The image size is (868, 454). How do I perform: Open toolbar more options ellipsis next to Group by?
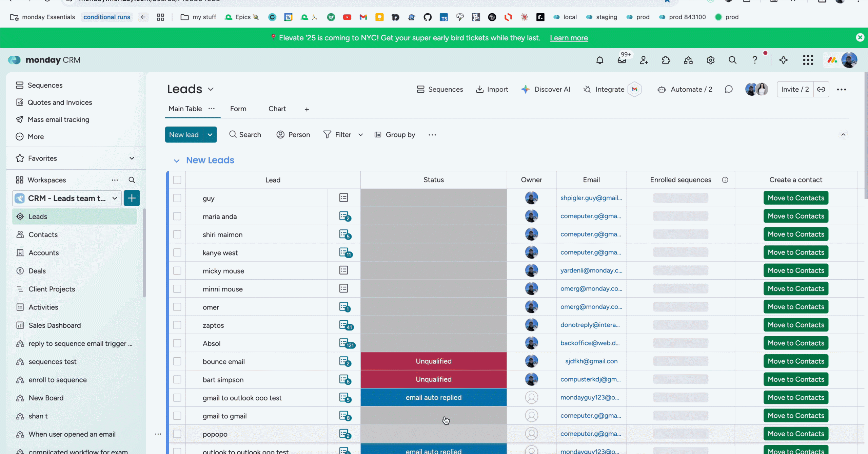[432, 135]
